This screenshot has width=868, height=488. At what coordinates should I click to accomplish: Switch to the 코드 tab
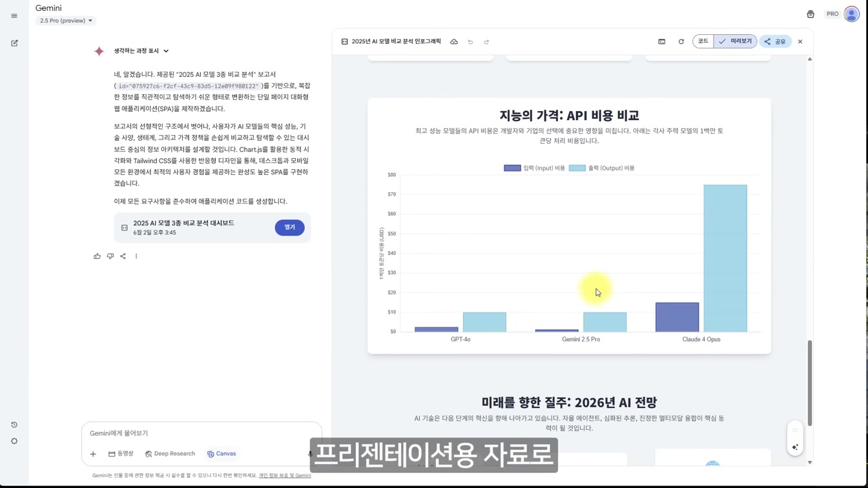703,42
